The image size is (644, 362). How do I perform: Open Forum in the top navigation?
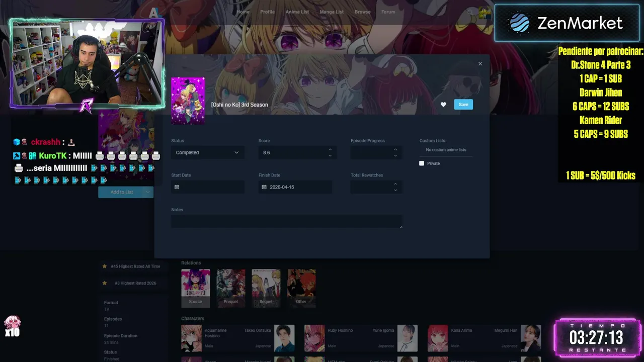coord(388,12)
